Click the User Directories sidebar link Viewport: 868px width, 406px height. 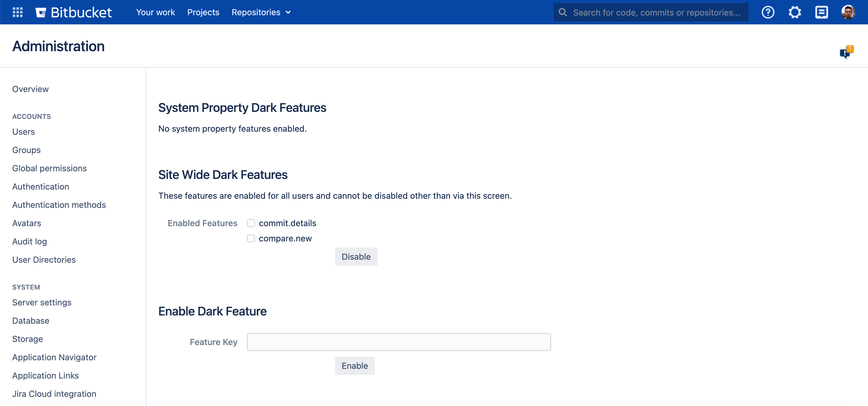[x=44, y=259]
